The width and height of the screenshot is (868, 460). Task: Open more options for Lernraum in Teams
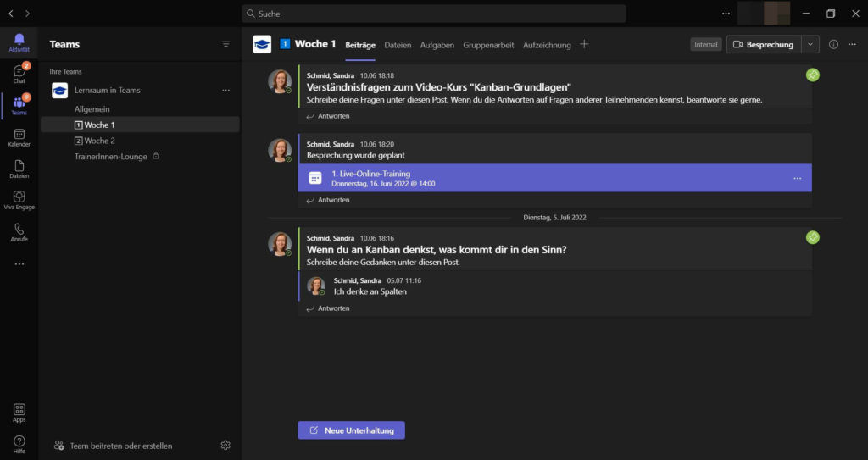[225, 91]
